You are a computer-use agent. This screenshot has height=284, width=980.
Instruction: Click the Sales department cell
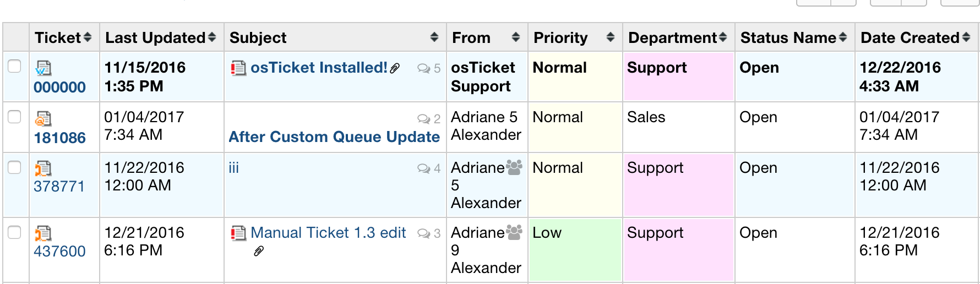[x=646, y=117]
